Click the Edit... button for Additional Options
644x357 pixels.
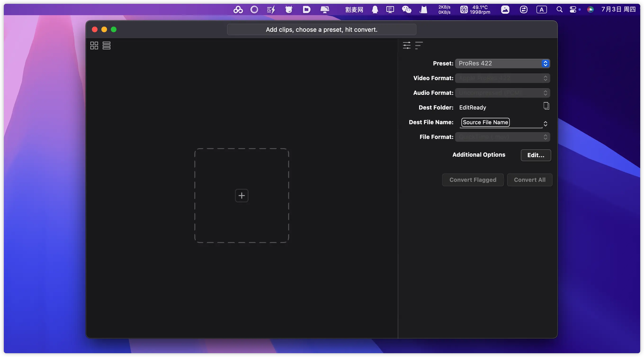tap(536, 155)
